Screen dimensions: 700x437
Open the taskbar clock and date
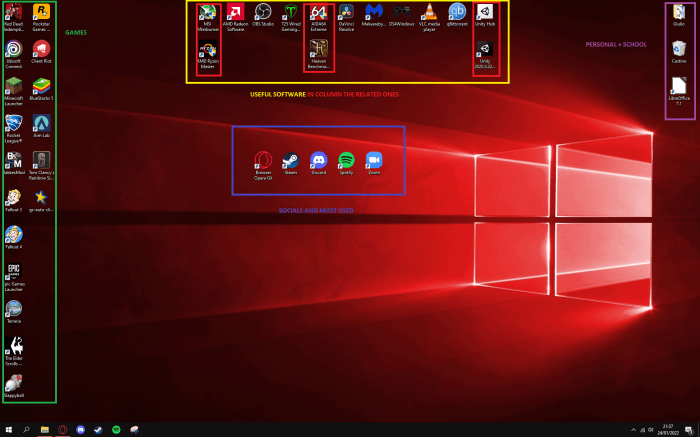pyautogui.click(x=668, y=429)
